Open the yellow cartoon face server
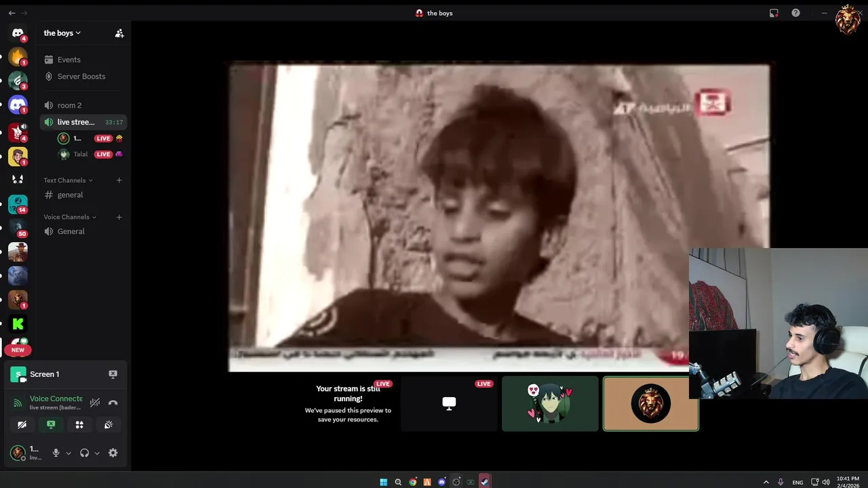The image size is (868, 488). coord(18,157)
